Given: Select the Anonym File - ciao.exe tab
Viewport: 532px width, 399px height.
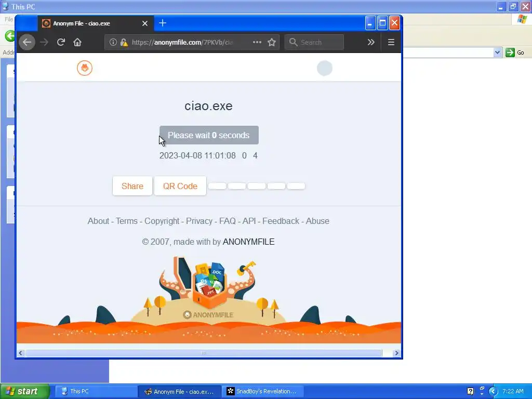Looking at the screenshot, I should (x=96, y=23).
